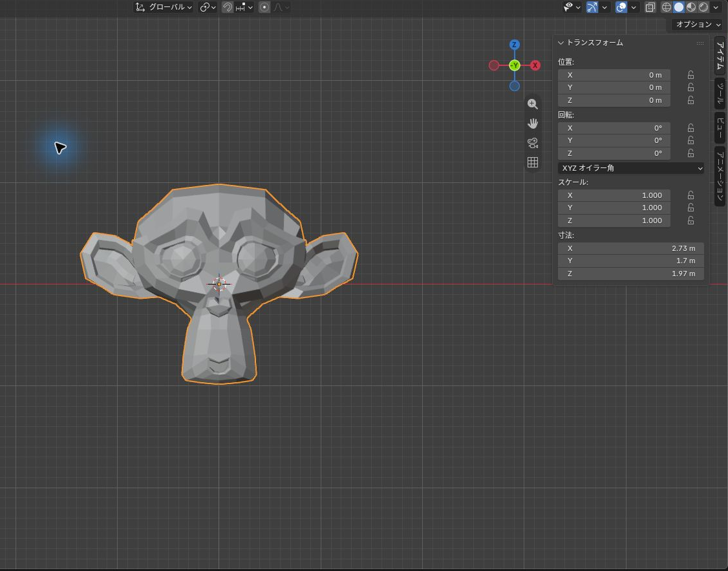Open the グローバル transform orientation dropdown
The width and height of the screenshot is (728, 571).
tap(164, 7)
